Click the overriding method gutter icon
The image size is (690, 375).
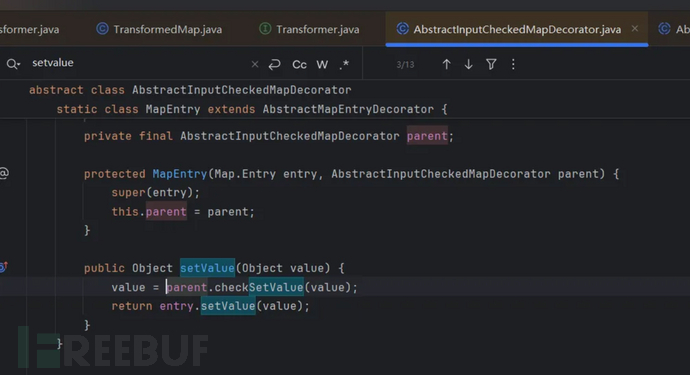coord(4,267)
